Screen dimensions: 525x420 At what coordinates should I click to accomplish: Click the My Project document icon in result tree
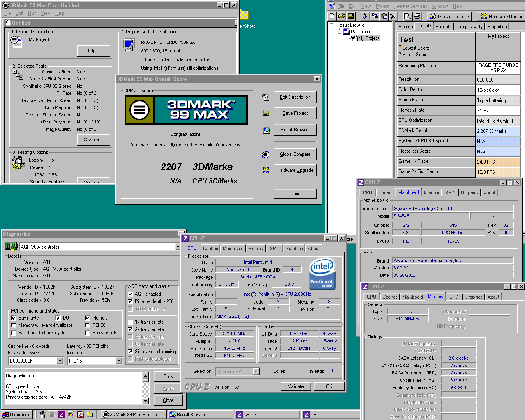tap(354, 38)
